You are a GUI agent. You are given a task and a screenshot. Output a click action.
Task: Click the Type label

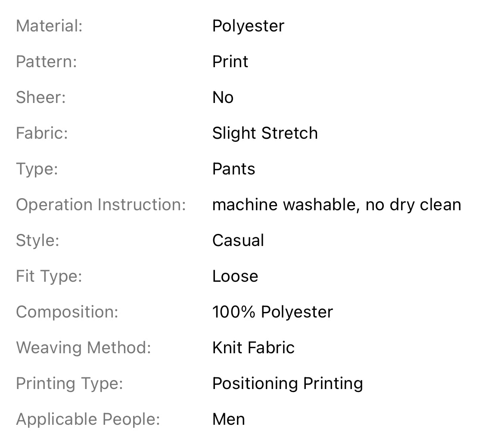click(37, 169)
